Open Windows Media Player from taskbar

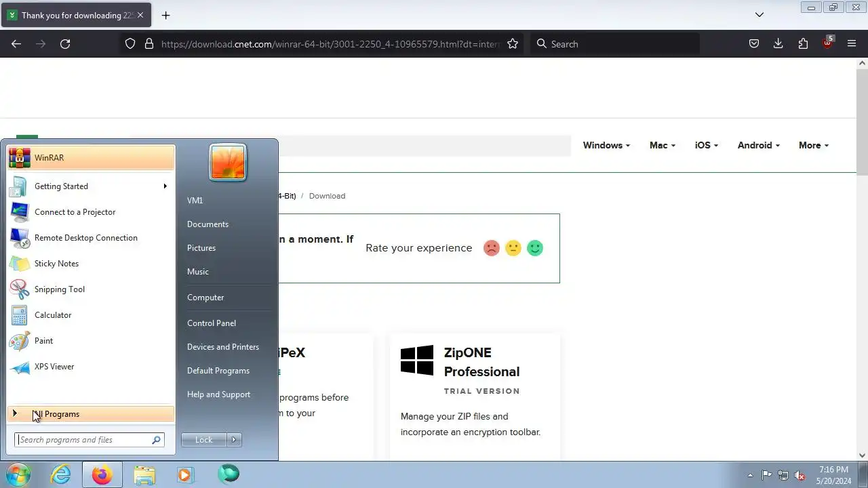tap(185, 474)
